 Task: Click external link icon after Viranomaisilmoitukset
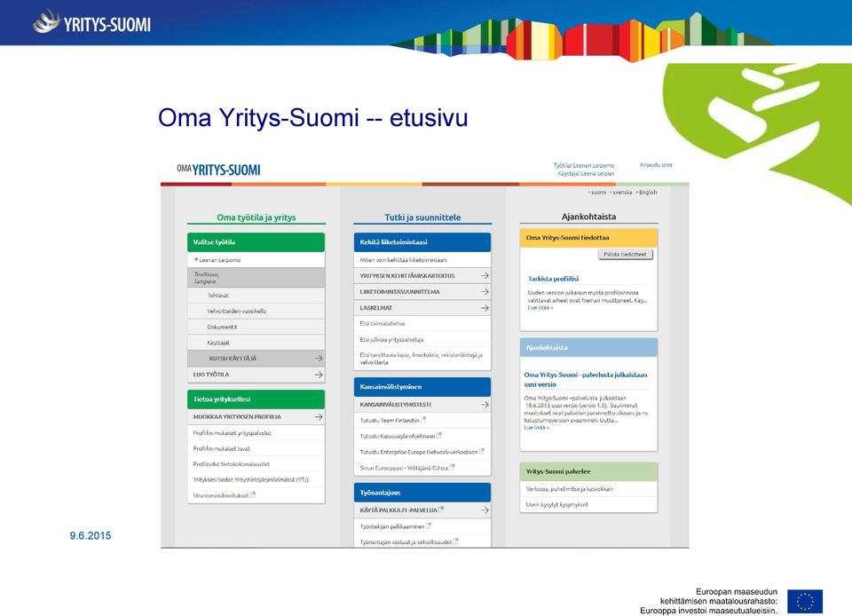click(x=253, y=495)
